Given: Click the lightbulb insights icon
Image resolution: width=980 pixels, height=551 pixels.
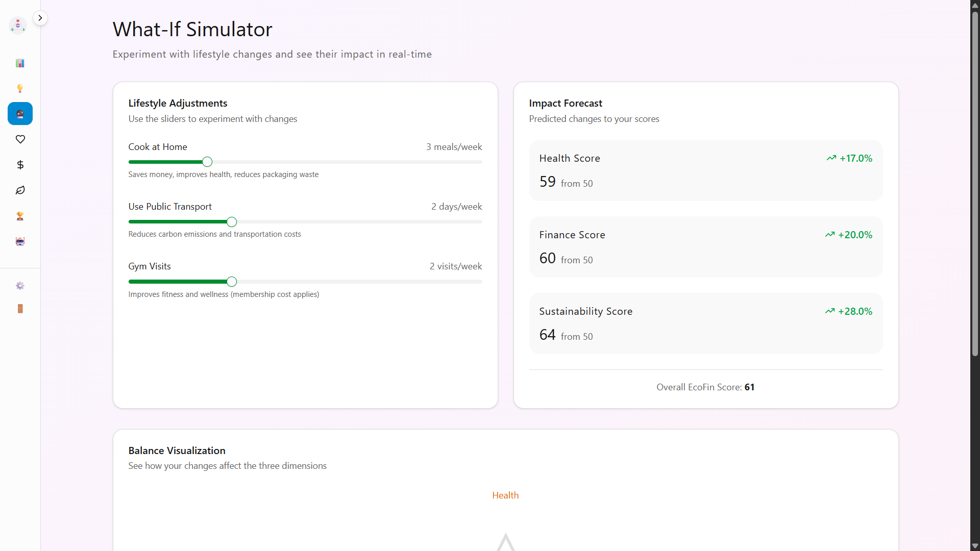Looking at the screenshot, I should [x=20, y=89].
